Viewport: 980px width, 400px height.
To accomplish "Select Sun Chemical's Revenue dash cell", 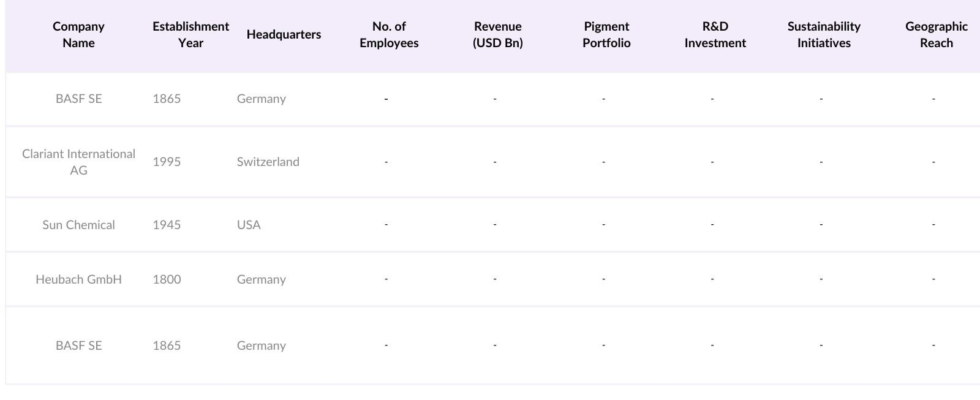I will tap(495, 225).
